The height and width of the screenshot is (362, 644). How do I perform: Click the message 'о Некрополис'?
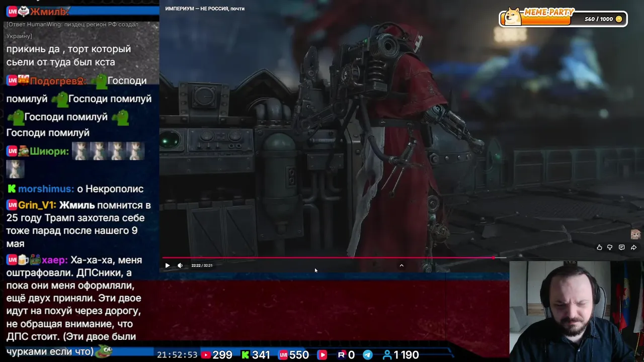click(x=110, y=189)
